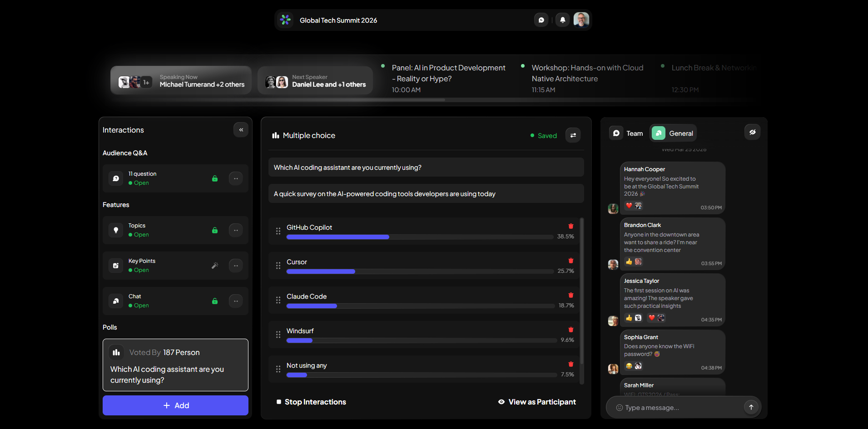This screenshot has height=429, width=868.
Task: Toggle the lock on Audience Q&A
Action: pyautogui.click(x=215, y=178)
